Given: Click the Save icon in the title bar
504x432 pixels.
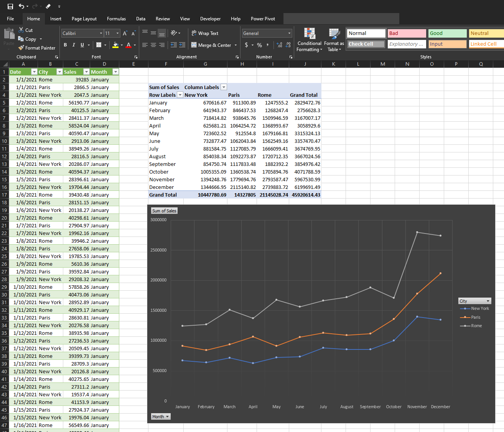Looking at the screenshot, I should (10, 6).
